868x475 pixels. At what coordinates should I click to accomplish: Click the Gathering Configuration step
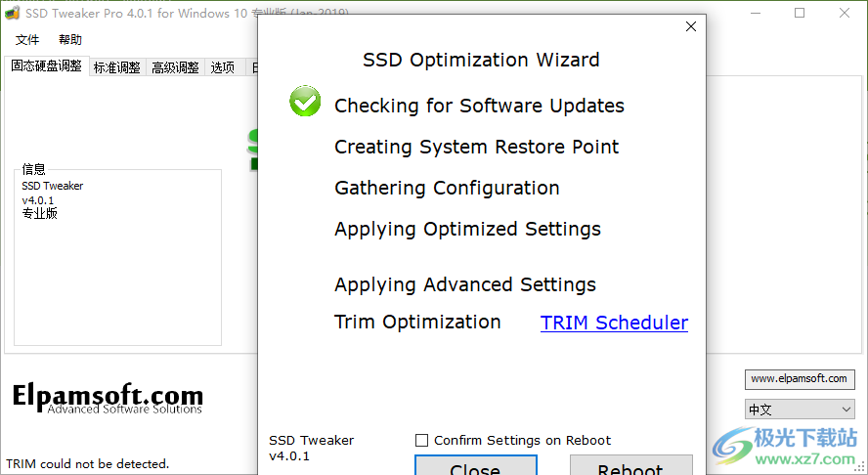click(x=448, y=189)
